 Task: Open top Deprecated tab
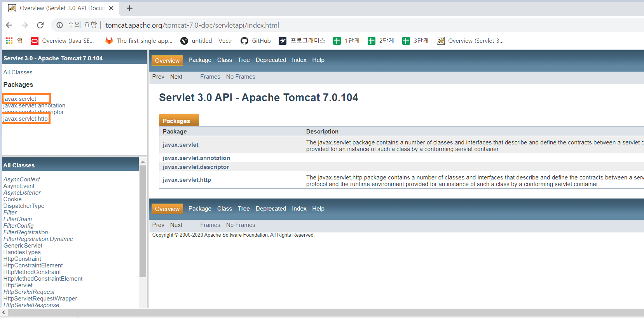tap(271, 60)
